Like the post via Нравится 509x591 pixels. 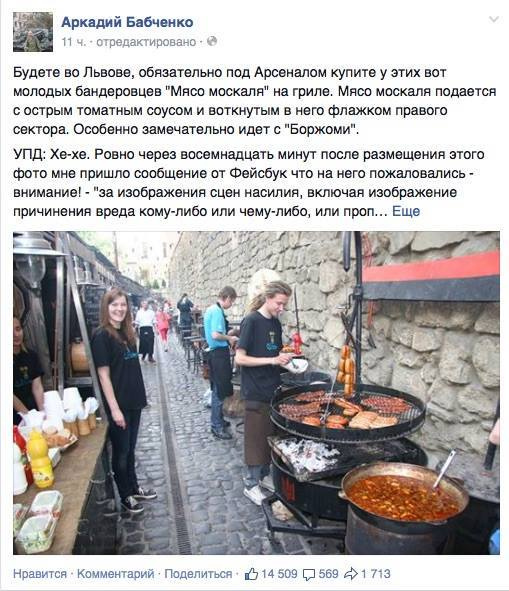tap(40, 574)
